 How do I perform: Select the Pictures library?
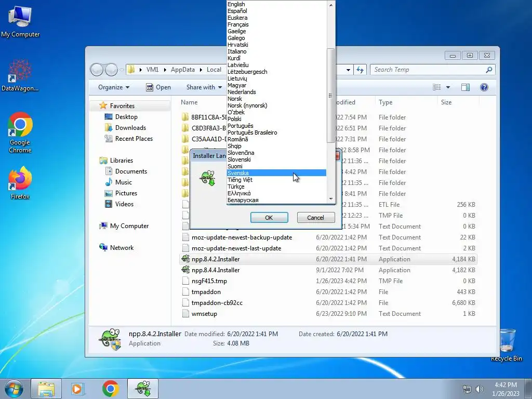click(x=126, y=193)
